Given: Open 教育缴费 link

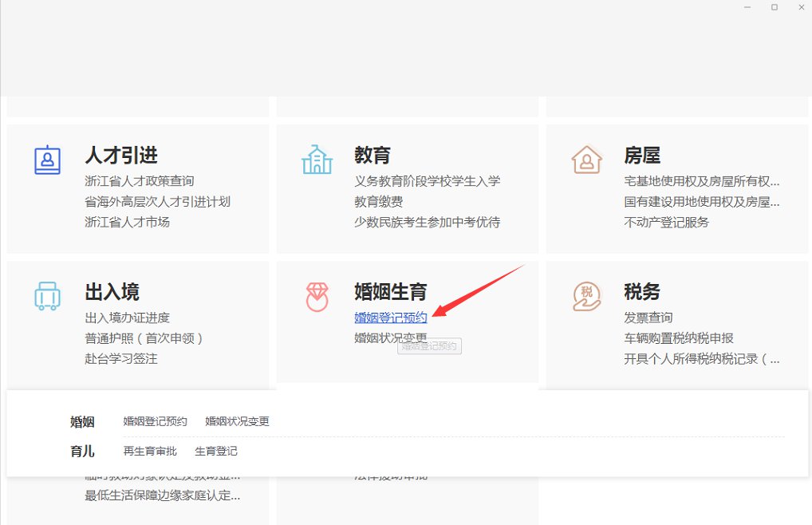Looking at the screenshot, I should (x=379, y=202).
